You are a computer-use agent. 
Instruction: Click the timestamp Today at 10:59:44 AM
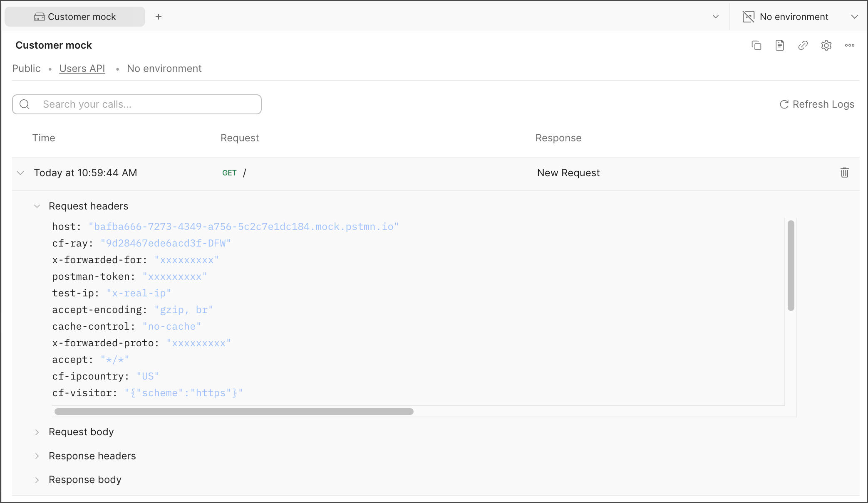point(85,173)
